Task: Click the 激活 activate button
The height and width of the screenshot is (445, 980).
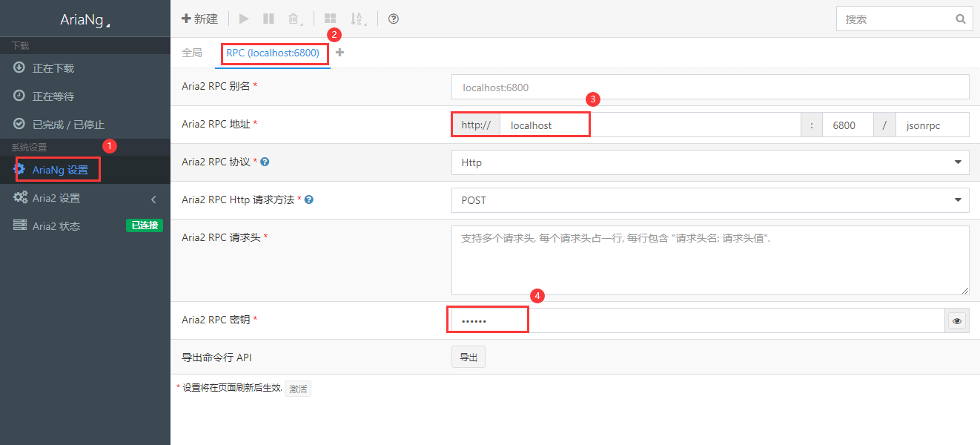Action: 298,389
